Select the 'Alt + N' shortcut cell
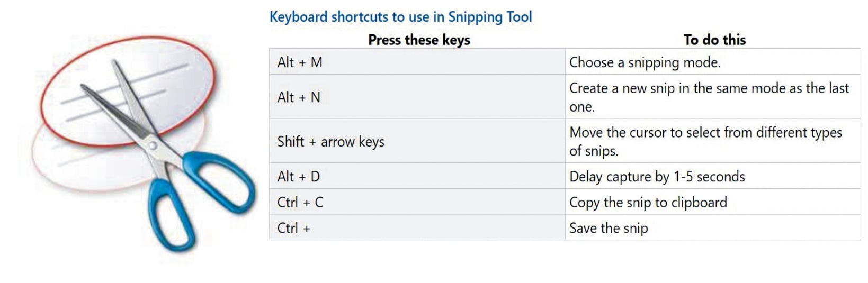The width and height of the screenshot is (868, 283). tap(299, 97)
